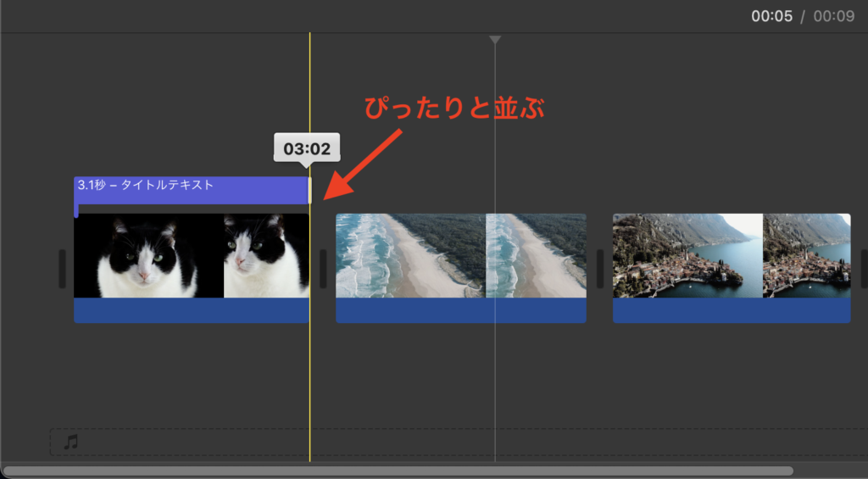The width and height of the screenshot is (868, 479).
Task: Click the audio bar under the town clip
Action: (732, 310)
